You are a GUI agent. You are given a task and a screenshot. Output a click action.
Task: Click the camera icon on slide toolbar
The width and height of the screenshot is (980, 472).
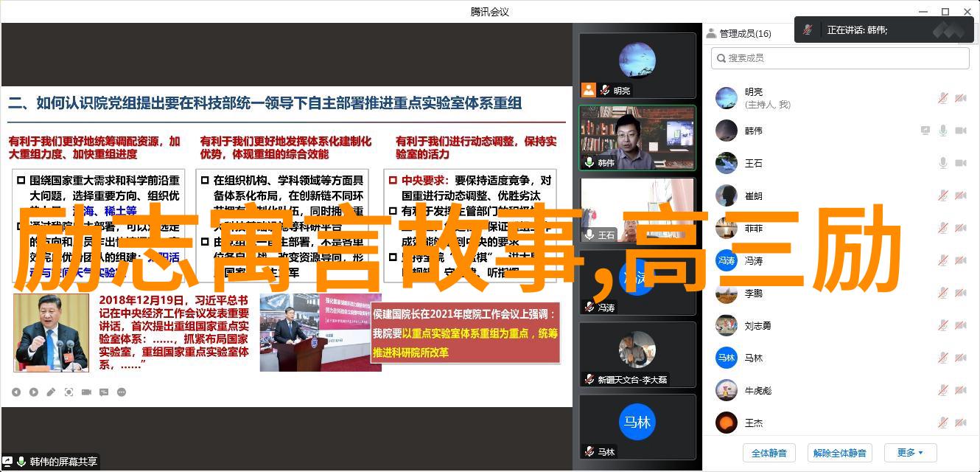[86, 392]
